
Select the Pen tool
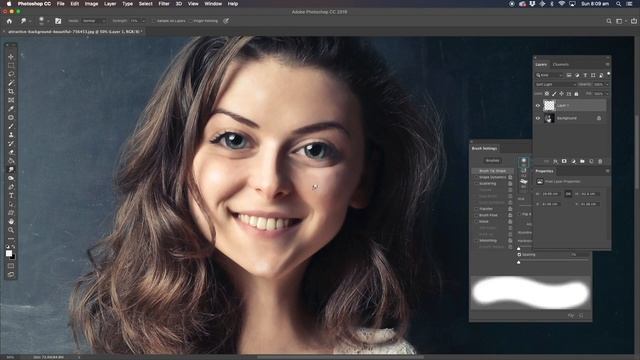pyautogui.click(x=11, y=187)
